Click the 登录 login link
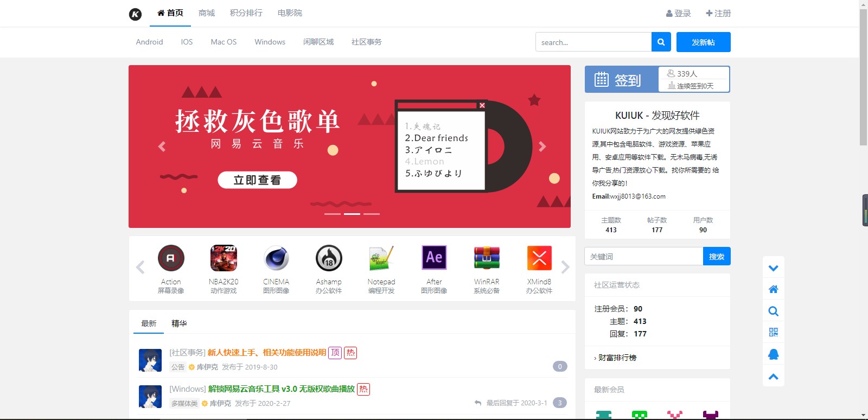 point(679,13)
